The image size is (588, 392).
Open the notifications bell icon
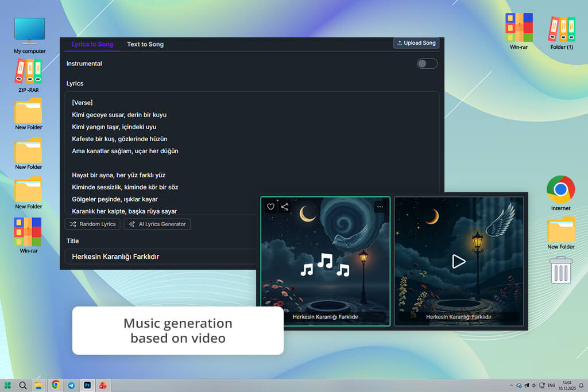[581, 385]
